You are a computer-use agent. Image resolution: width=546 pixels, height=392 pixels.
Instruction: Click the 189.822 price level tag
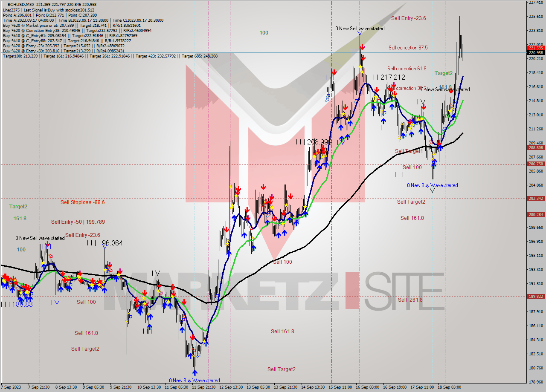tap(536, 296)
